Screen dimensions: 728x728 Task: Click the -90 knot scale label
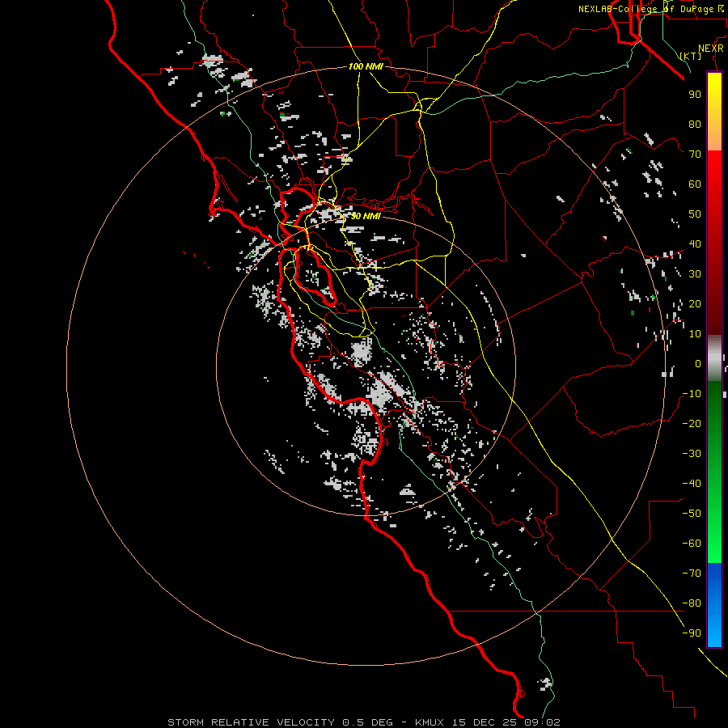692,633
